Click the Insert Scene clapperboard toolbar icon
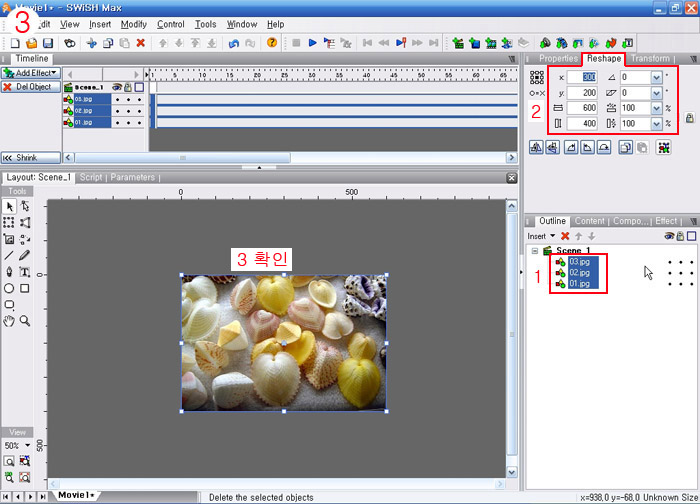Screen dimensions: 700x504 pyautogui.click(x=458, y=43)
